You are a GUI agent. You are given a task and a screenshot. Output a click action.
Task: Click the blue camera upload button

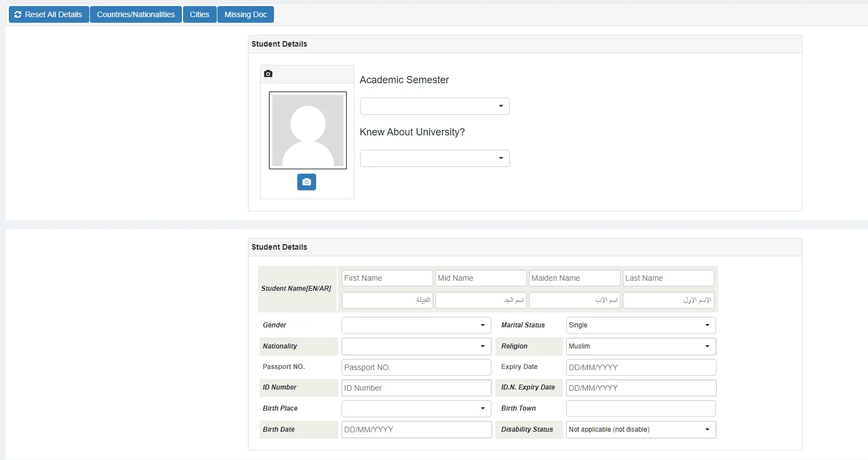pyautogui.click(x=307, y=182)
